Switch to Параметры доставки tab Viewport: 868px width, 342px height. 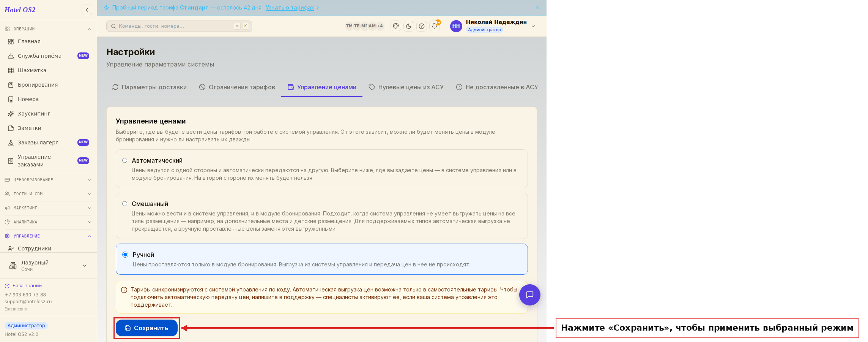click(150, 87)
